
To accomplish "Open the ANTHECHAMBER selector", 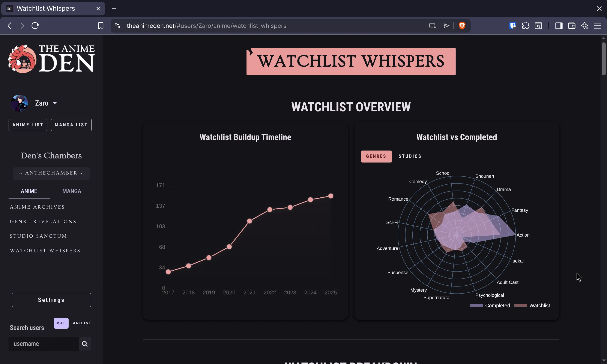I will click(51, 173).
